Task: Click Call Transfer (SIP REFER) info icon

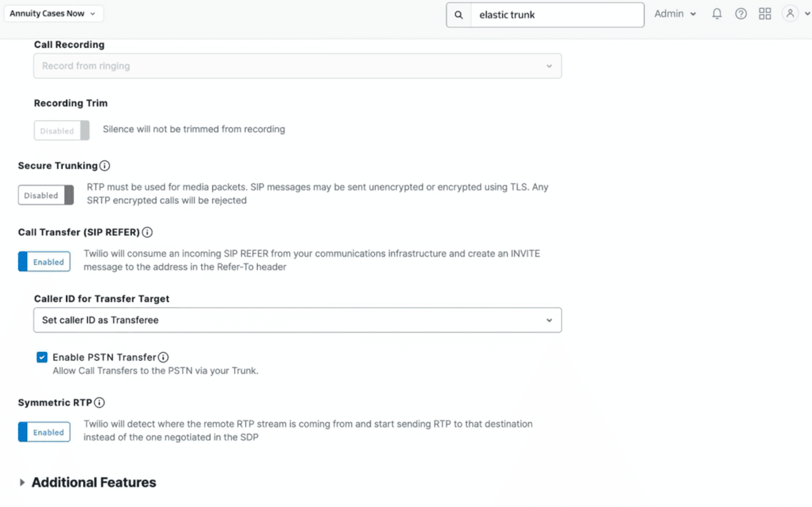Action: pos(147,232)
